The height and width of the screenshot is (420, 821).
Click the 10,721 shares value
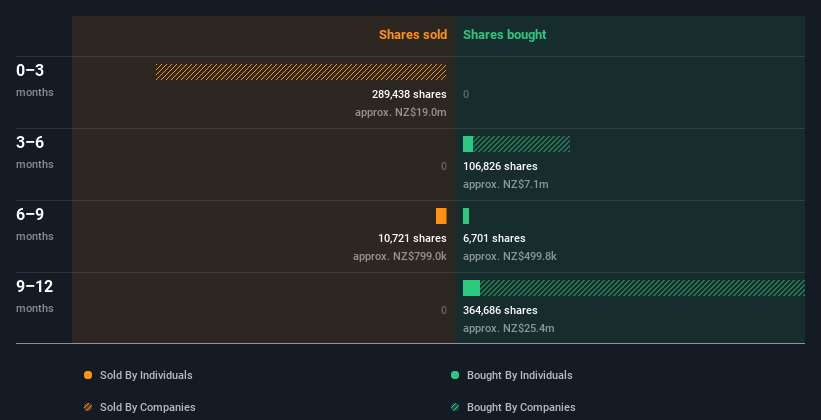tap(413, 238)
